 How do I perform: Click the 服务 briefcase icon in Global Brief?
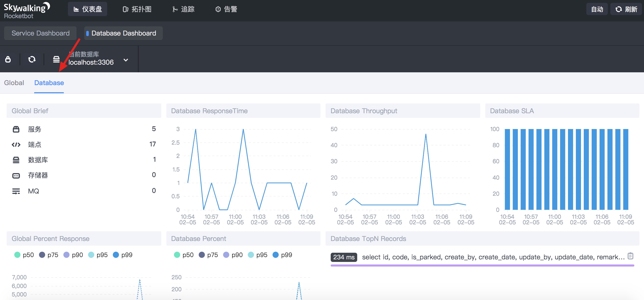[16, 129]
